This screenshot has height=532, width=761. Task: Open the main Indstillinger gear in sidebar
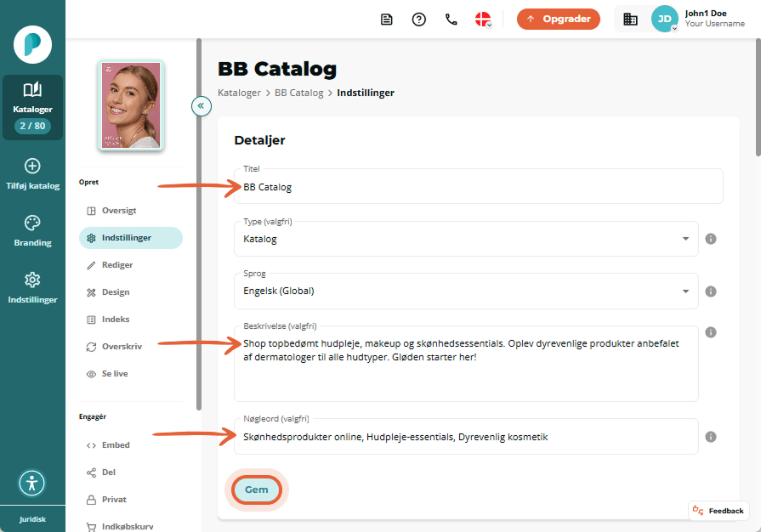point(32,288)
